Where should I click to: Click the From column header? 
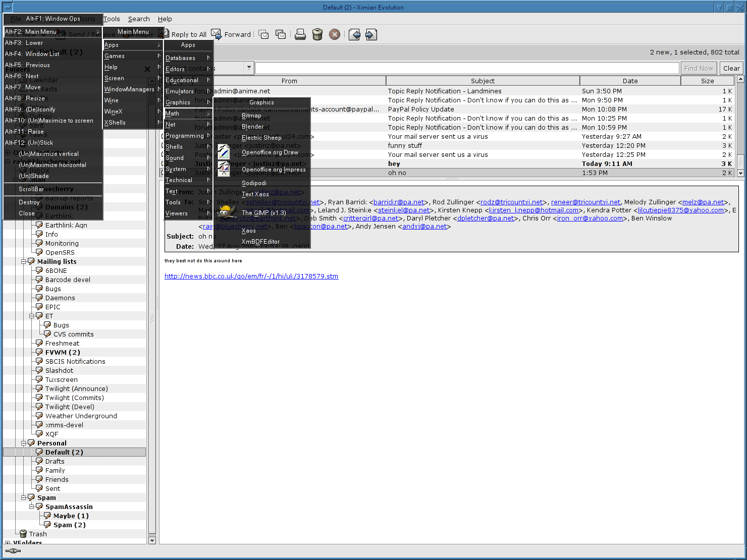point(289,81)
